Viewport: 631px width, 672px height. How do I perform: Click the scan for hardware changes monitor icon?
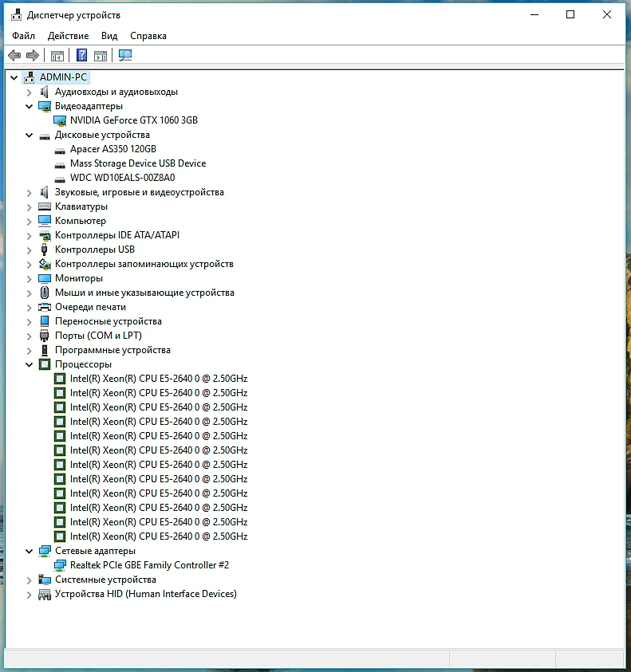pyautogui.click(x=125, y=55)
